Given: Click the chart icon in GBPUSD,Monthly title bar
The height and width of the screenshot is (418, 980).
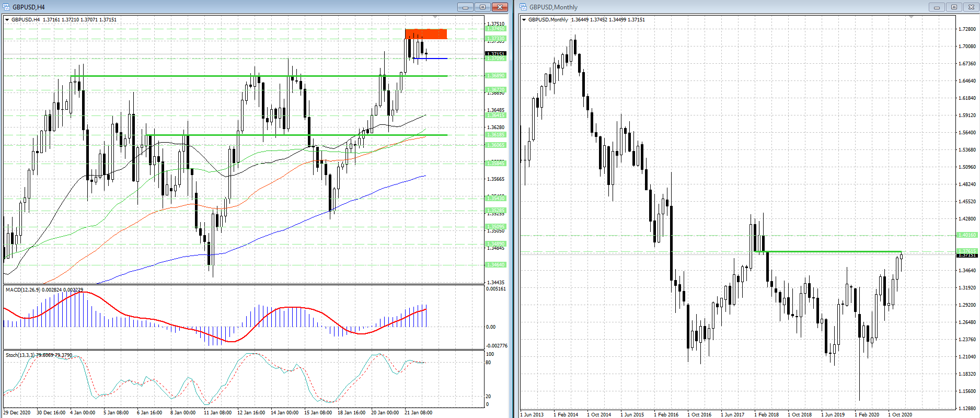Looking at the screenshot, I should click(x=523, y=7).
